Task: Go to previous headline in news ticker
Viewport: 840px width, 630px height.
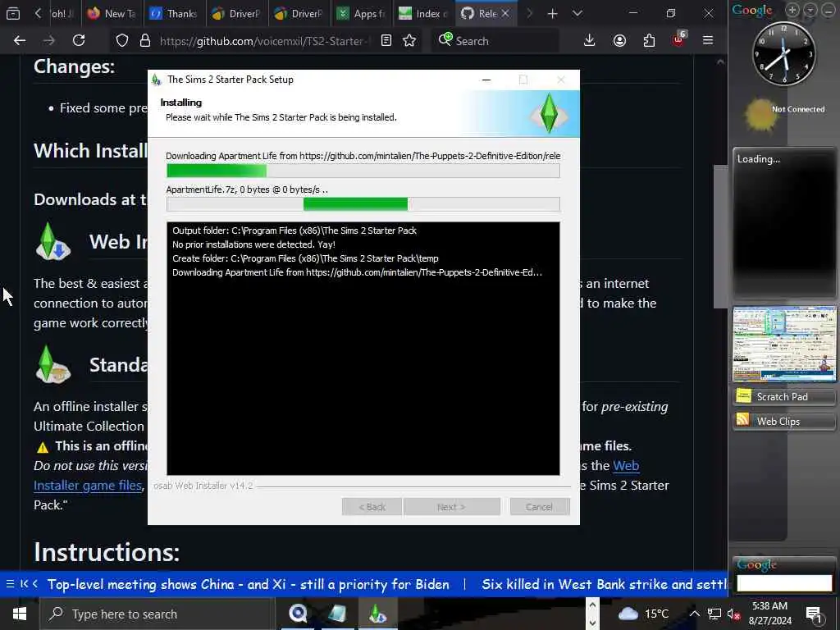Action: coord(35,584)
